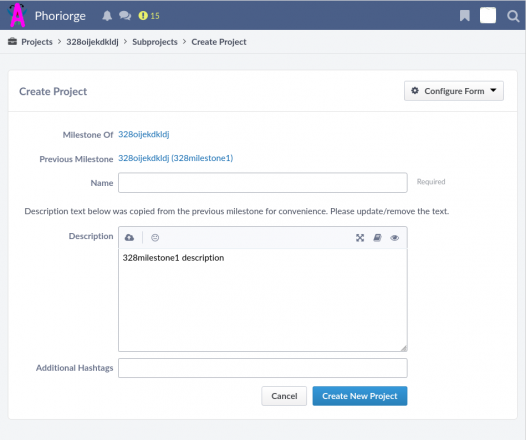Upload a file with cloud icon

point(129,238)
